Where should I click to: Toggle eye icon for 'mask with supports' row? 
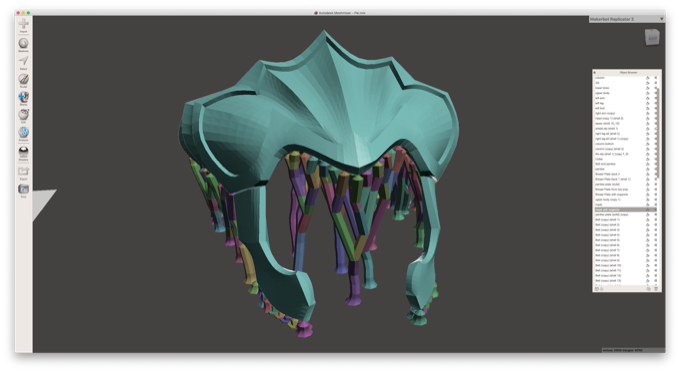click(x=656, y=209)
